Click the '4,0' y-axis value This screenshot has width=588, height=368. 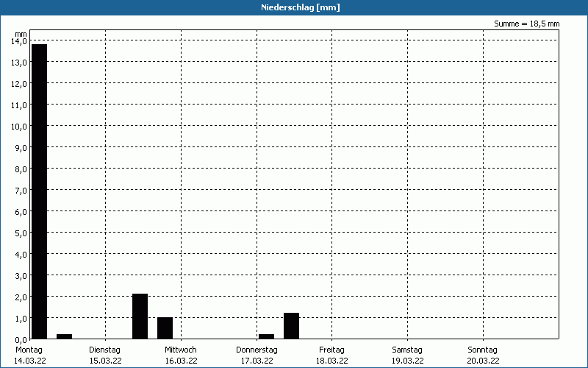click(x=21, y=255)
